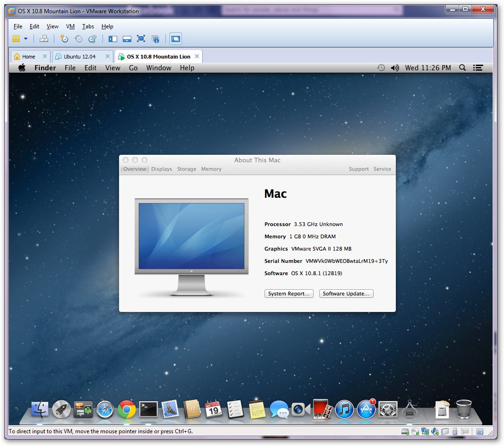This screenshot has height=446, width=504.
Task: Click the Software Update button
Action: click(346, 294)
